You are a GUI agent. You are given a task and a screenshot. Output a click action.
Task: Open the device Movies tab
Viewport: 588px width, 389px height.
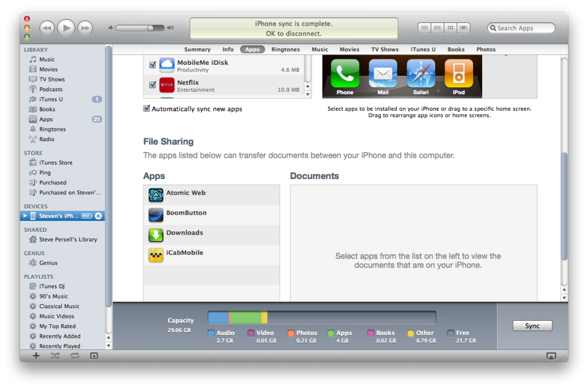(x=349, y=49)
